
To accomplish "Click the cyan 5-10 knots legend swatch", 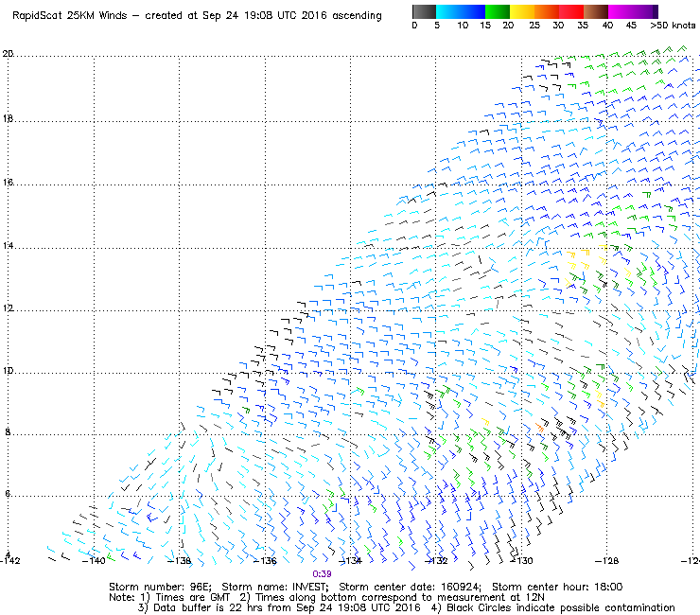I will [448, 11].
